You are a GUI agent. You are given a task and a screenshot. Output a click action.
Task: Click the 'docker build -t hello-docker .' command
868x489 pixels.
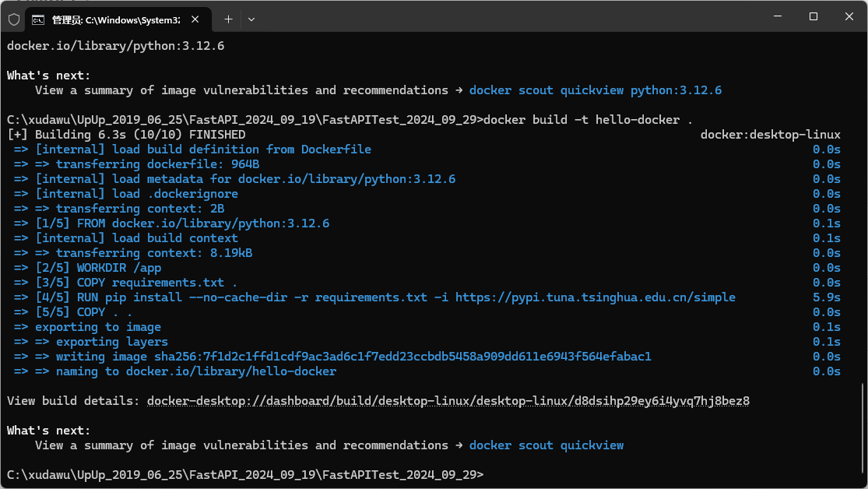pos(588,120)
